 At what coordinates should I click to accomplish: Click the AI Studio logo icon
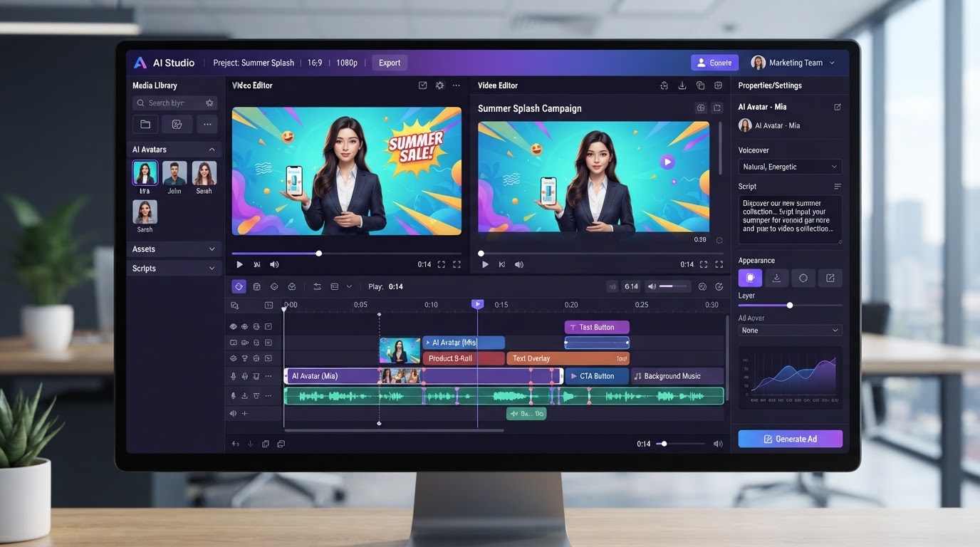pyautogui.click(x=140, y=63)
